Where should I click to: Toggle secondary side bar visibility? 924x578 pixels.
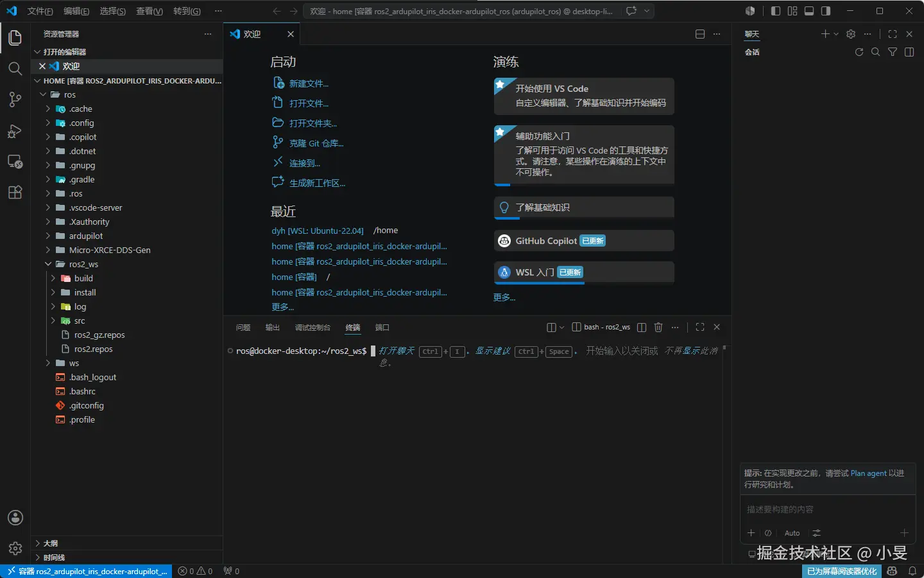point(826,11)
